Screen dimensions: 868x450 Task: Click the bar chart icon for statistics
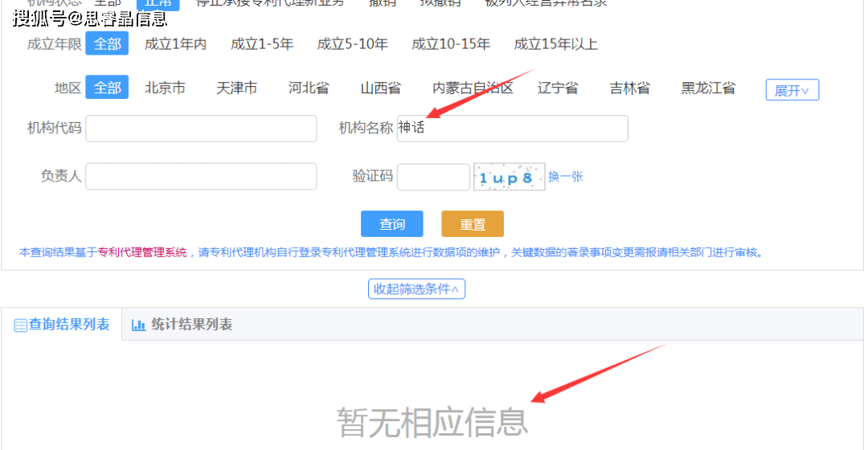point(138,325)
